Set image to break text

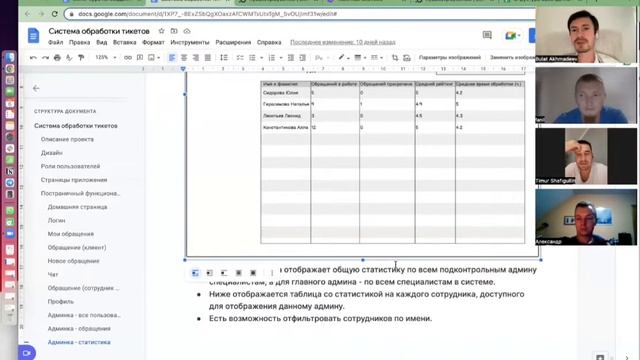point(224,273)
